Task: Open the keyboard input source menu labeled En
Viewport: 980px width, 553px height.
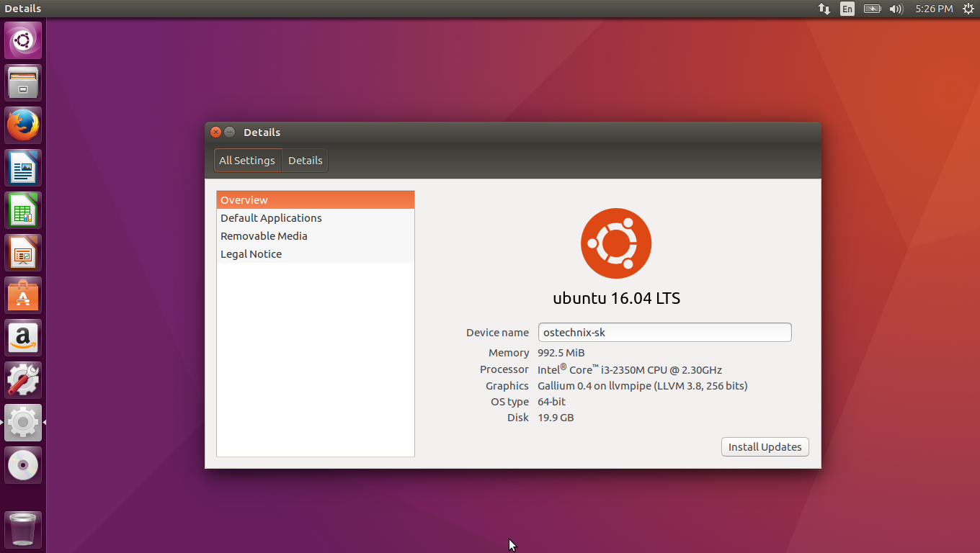Action: [847, 9]
